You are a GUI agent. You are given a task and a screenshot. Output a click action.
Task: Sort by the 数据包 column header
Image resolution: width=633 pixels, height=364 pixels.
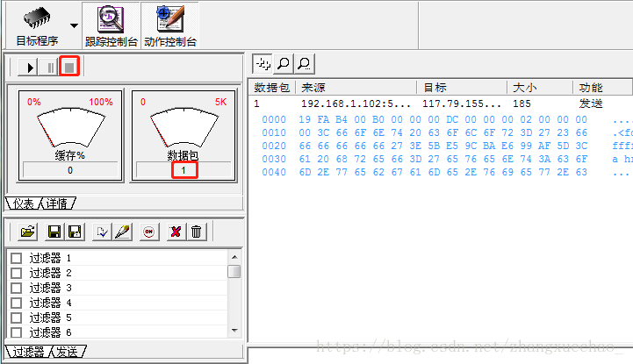click(272, 88)
